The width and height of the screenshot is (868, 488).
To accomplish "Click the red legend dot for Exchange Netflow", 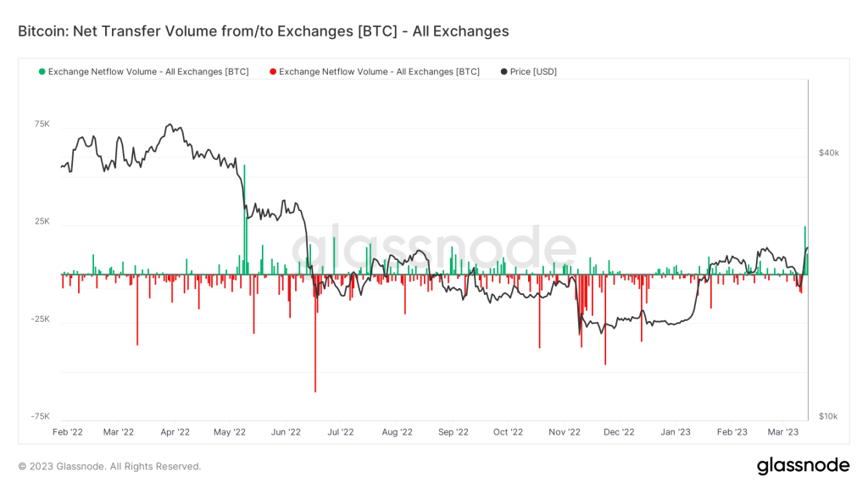I will [273, 72].
